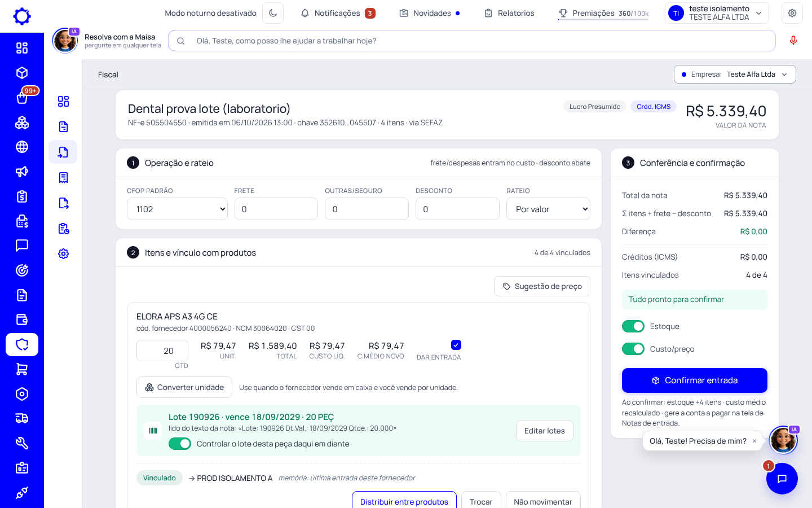Open the megaphone marketing icon
812x508 pixels.
[22, 172]
